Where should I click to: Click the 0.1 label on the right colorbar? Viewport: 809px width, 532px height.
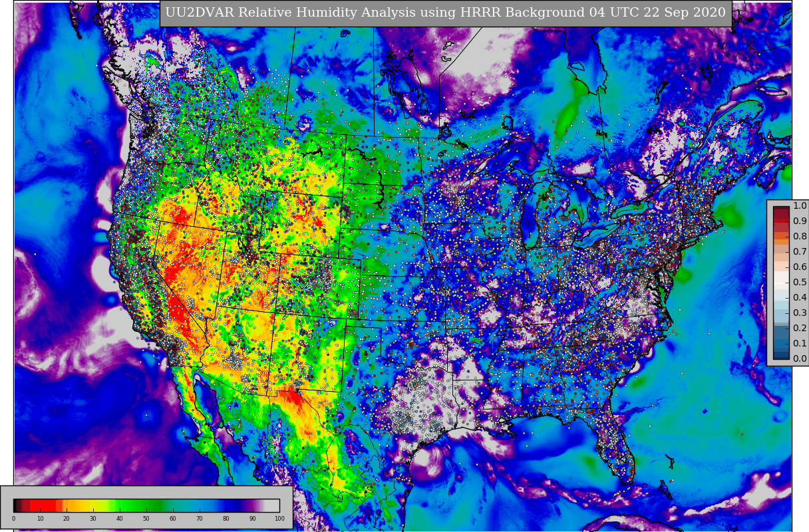799,344
